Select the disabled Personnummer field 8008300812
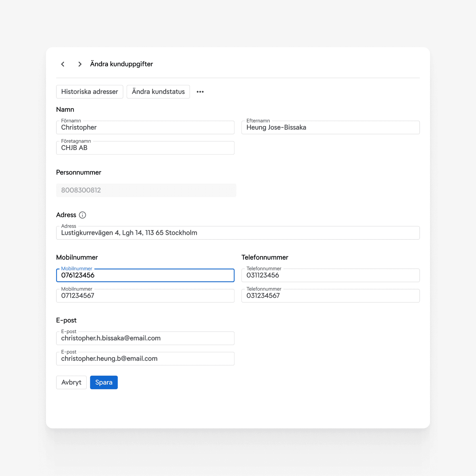476x476 pixels. [x=146, y=190]
